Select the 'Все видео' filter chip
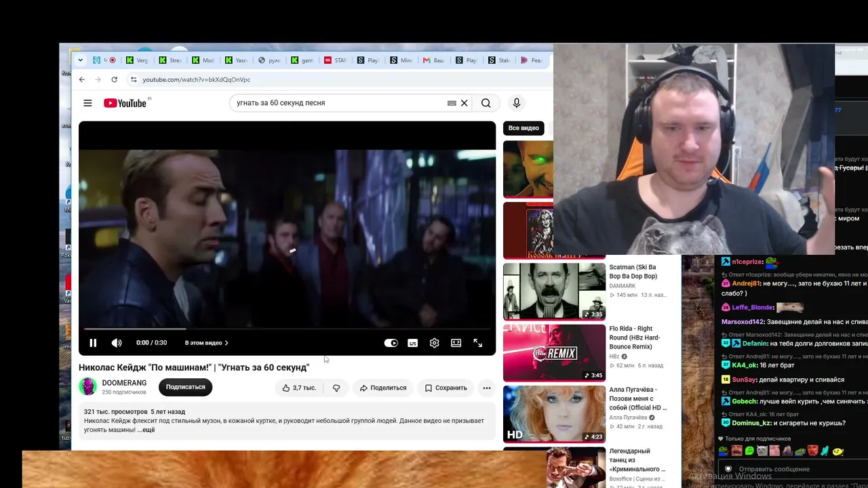This screenshot has width=868, height=488. (524, 128)
